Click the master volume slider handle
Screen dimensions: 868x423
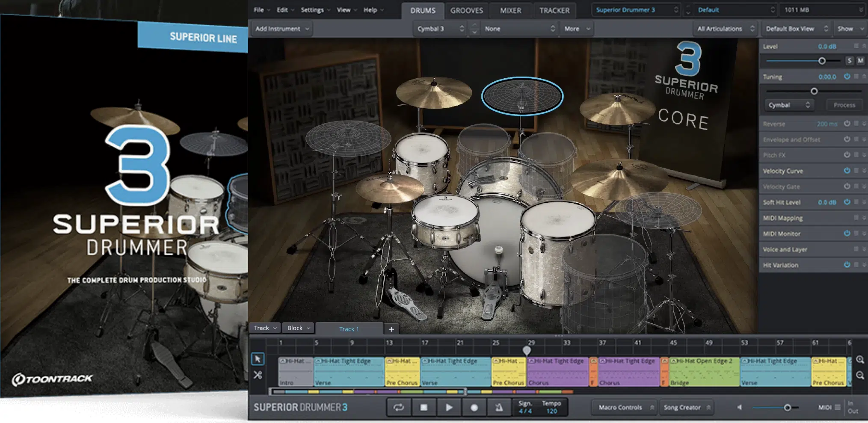click(787, 408)
